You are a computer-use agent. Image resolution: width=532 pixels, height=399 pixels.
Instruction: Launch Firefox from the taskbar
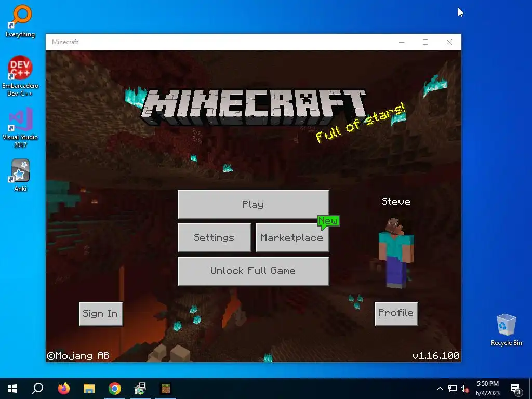pos(64,389)
